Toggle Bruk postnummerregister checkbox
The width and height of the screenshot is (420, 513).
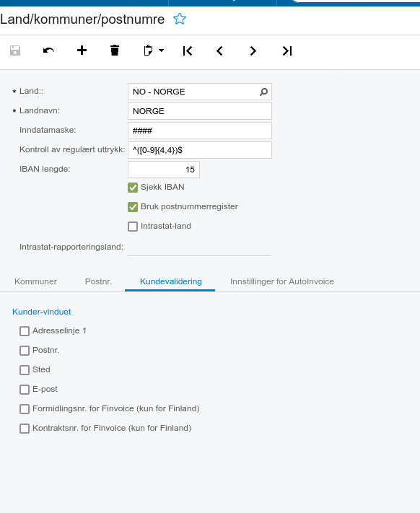point(133,207)
